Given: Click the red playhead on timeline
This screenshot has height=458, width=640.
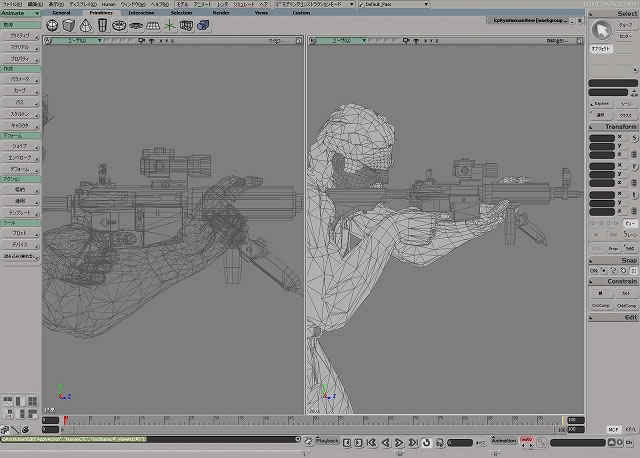Looking at the screenshot, I should [x=65, y=420].
